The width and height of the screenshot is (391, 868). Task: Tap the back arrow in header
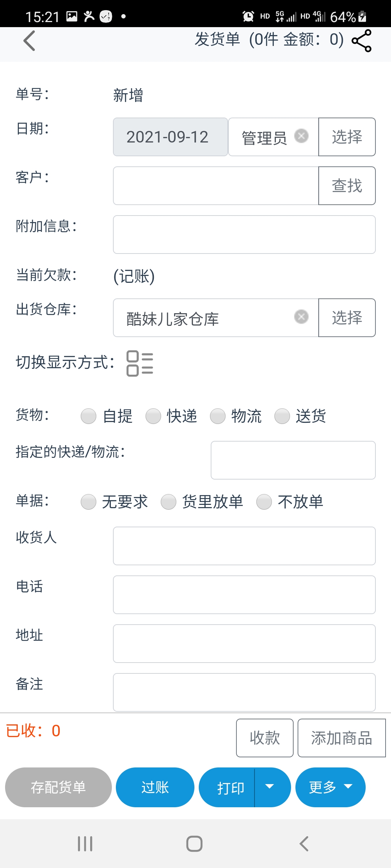tap(29, 41)
